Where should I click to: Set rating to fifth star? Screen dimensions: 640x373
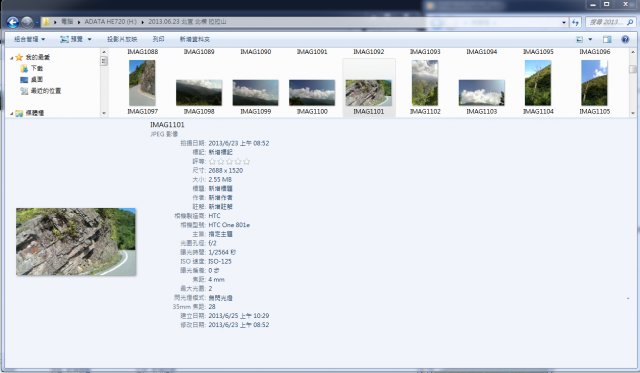[x=247, y=162]
